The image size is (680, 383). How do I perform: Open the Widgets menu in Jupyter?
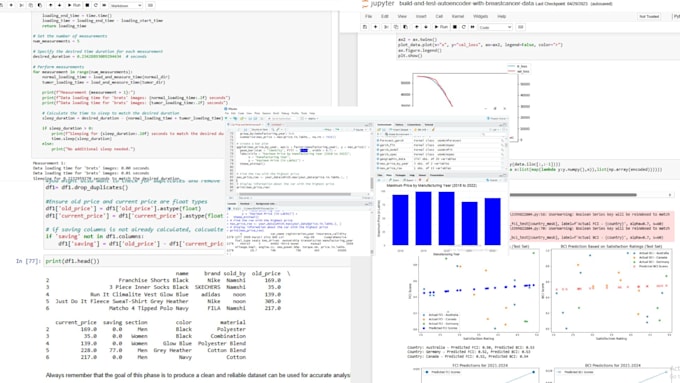coord(481,16)
